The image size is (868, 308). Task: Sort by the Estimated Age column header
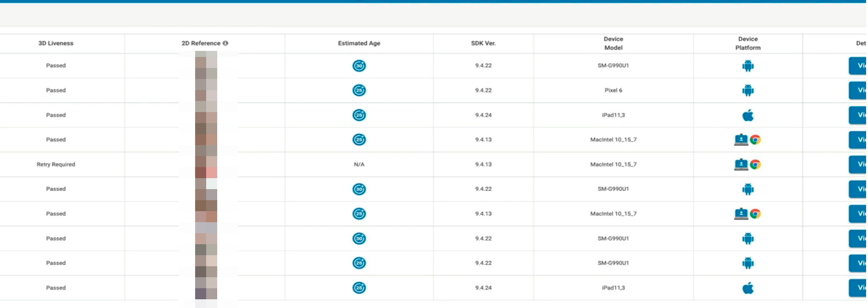(359, 43)
